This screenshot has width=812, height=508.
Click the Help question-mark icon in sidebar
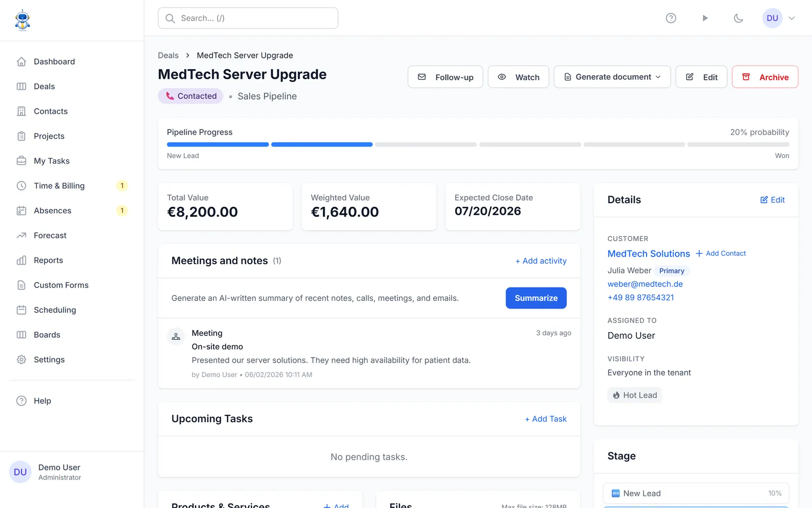(21, 401)
